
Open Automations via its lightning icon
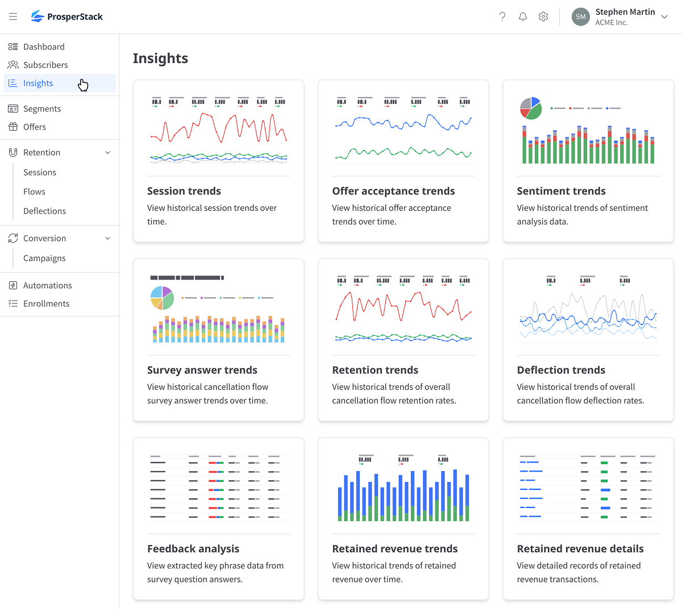(x=13, y=285)
